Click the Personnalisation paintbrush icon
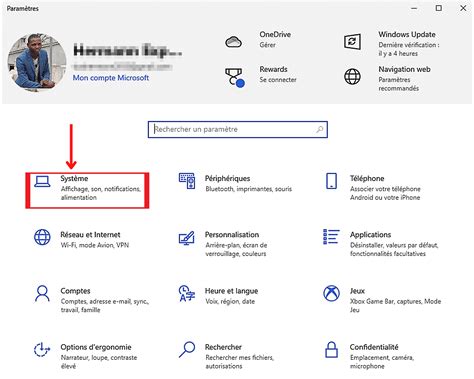 point(187,238)
